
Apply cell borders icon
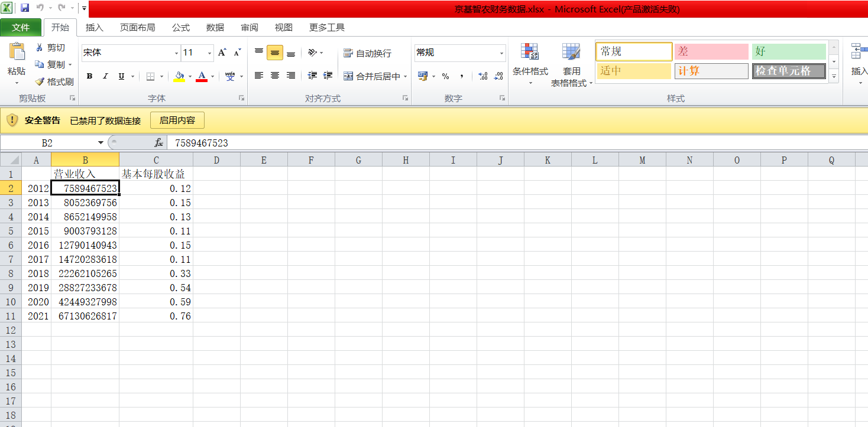click(150, 76)
